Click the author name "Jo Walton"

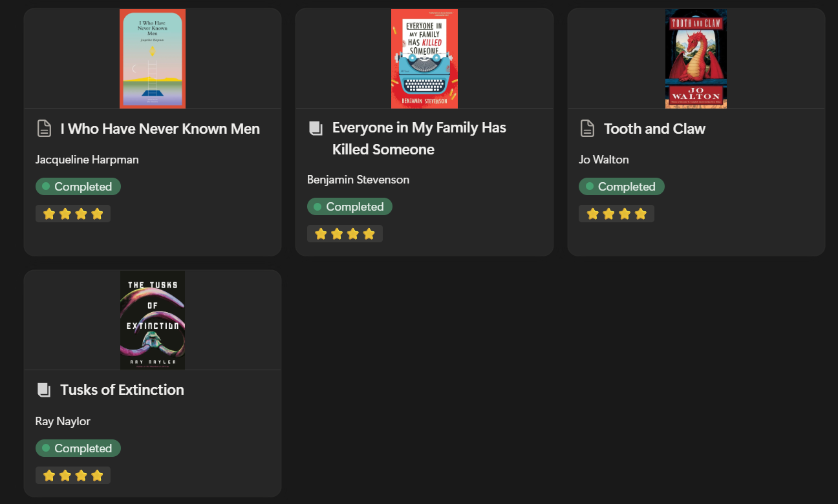tap(603, 159)
